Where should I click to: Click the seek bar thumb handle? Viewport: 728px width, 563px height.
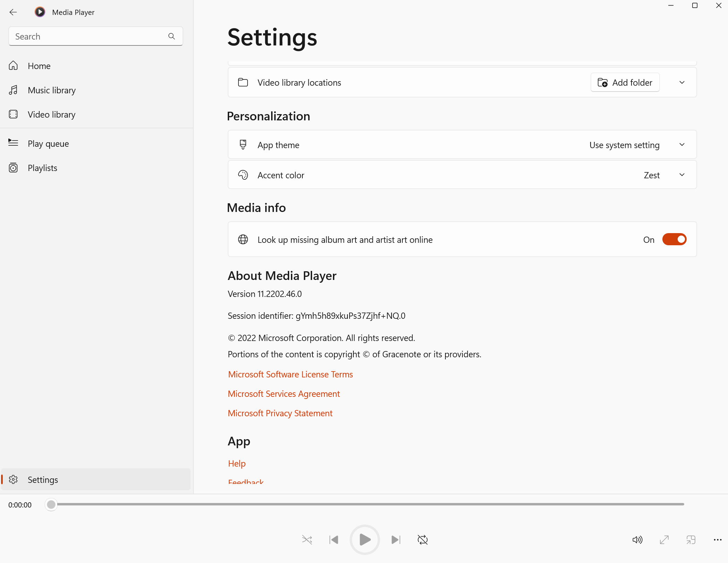51,504
